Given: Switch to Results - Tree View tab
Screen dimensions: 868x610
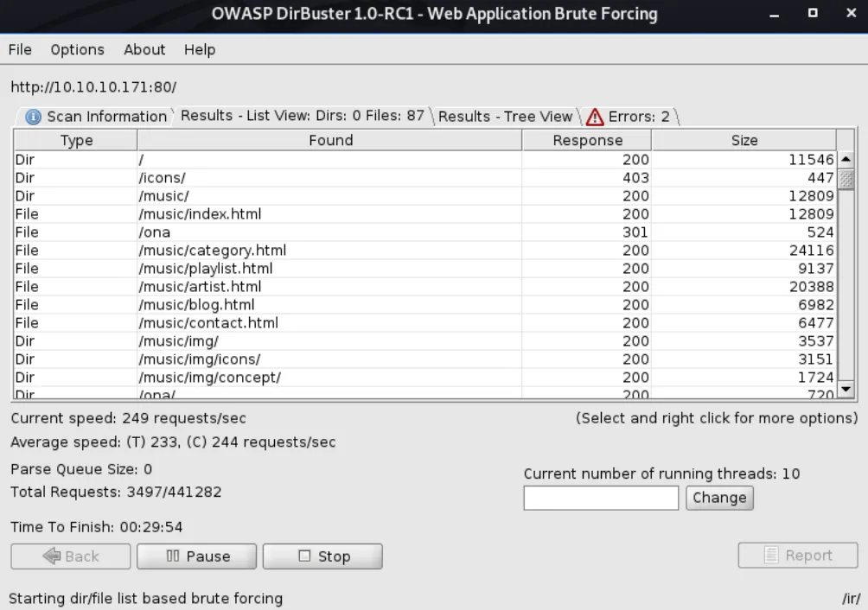Looking at the screenshot, I should [505, 117].
